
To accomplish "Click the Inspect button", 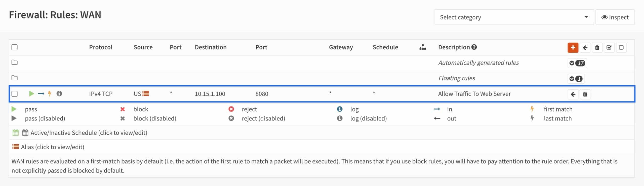I will [615, 17].
